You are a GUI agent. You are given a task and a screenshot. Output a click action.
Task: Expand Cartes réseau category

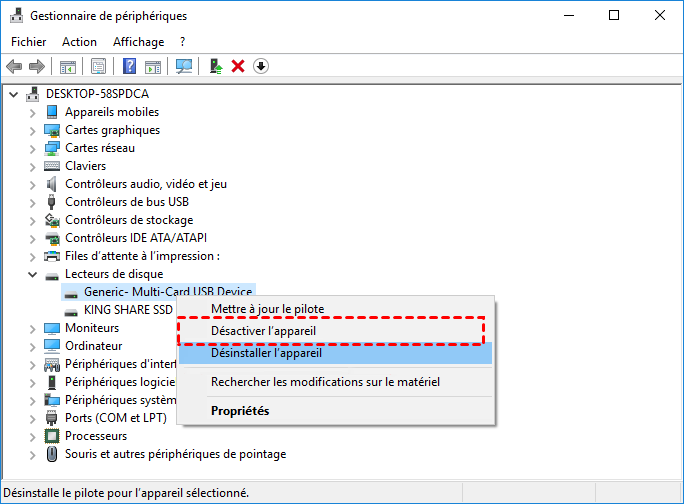(x=33, y=149)
